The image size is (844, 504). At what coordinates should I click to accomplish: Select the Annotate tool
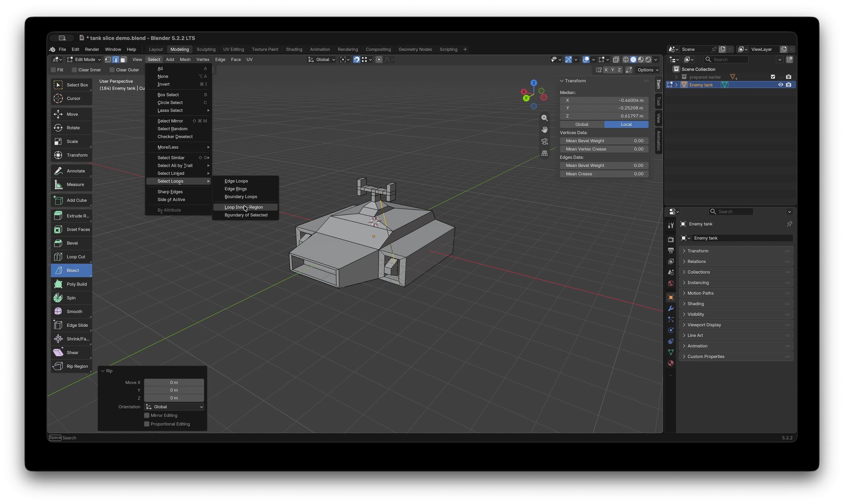(x=72, y=171)
